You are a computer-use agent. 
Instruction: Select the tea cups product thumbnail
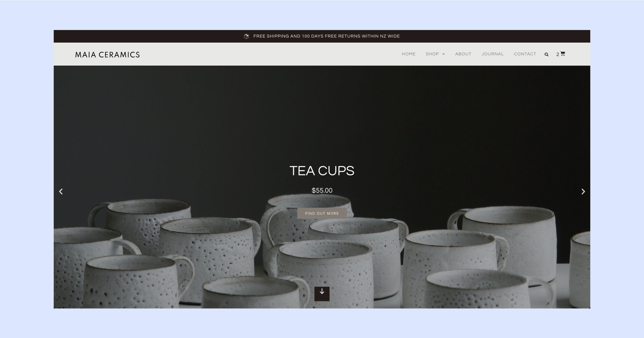coord(322,187)
